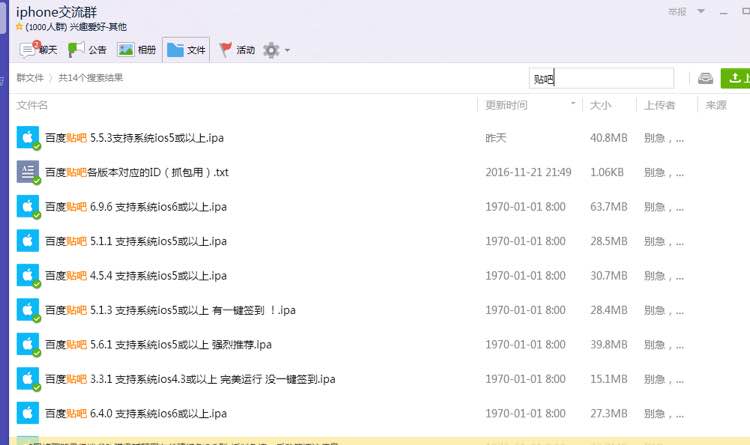Click the 27.3MB size cell
The image size is (750, 445).
(x=608, y=413)
